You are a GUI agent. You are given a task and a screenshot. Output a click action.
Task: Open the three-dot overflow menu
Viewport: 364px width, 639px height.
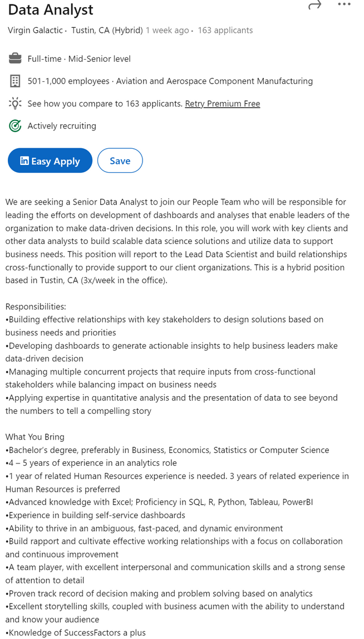pyautogui.click(x=344, y=5)
